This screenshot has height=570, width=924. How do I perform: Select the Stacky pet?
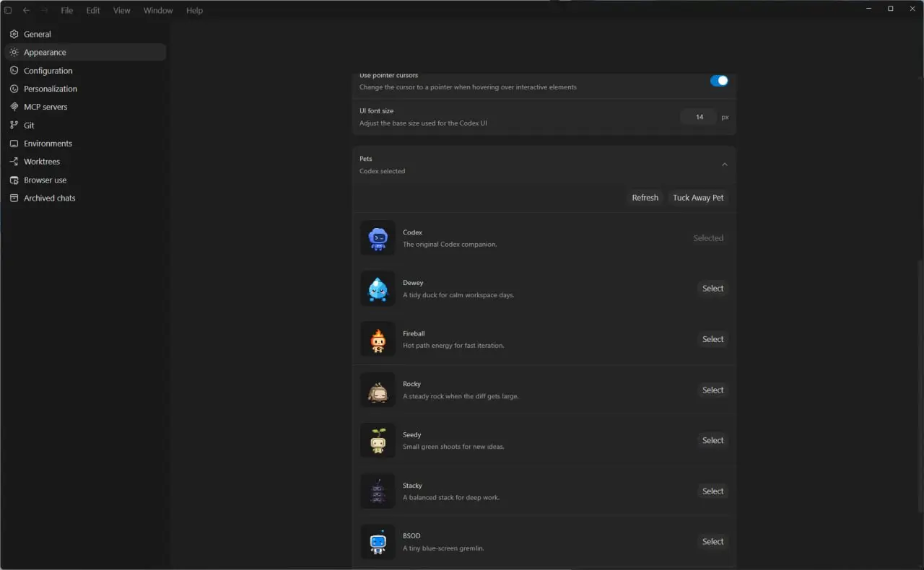(713, 491)
